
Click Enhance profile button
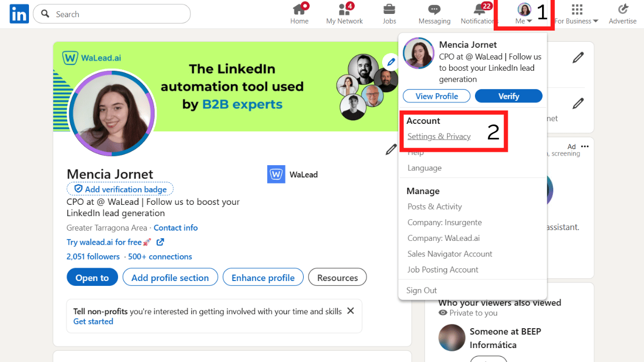pos(263,277)
